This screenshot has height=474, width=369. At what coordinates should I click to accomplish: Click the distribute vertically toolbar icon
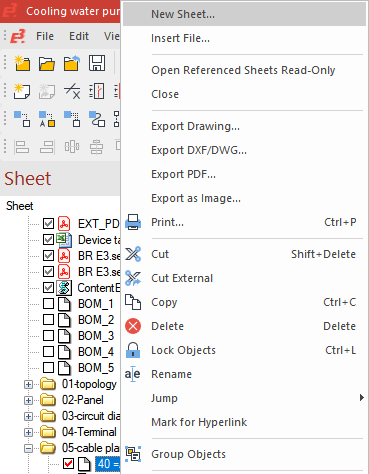72,147
